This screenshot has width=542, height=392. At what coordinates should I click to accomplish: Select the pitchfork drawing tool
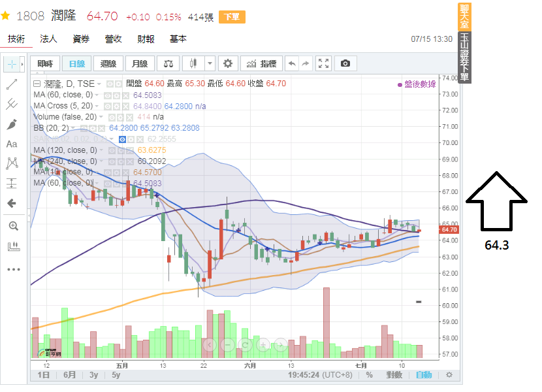point(12,104)
